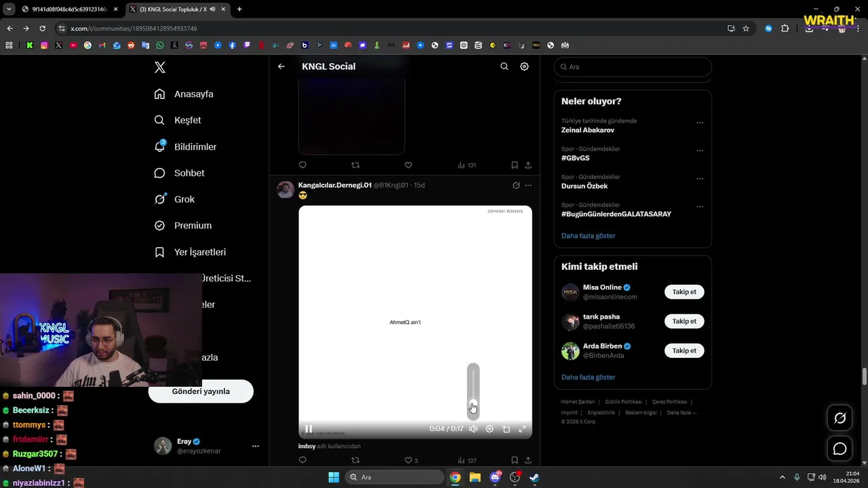Open Yer İşaretleri in sidebar
This screenshot has height=488, width=868.
(x=190, y=252)
